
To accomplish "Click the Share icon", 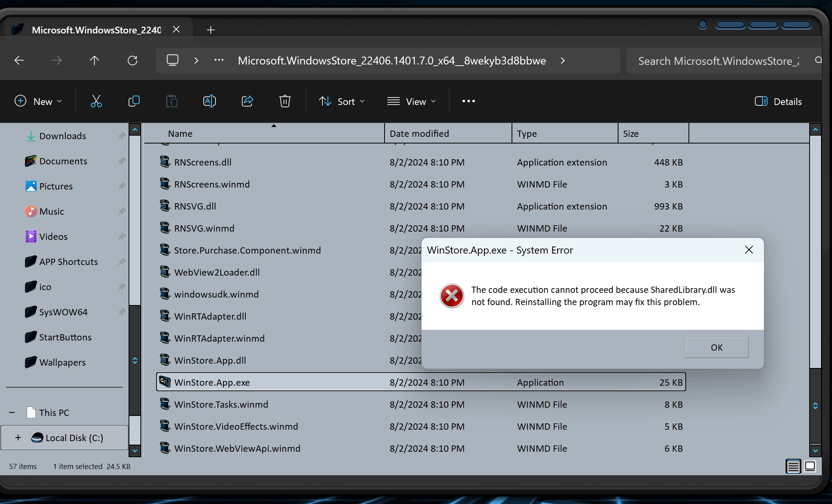I will pyautogui.click(x=247, y=101).
